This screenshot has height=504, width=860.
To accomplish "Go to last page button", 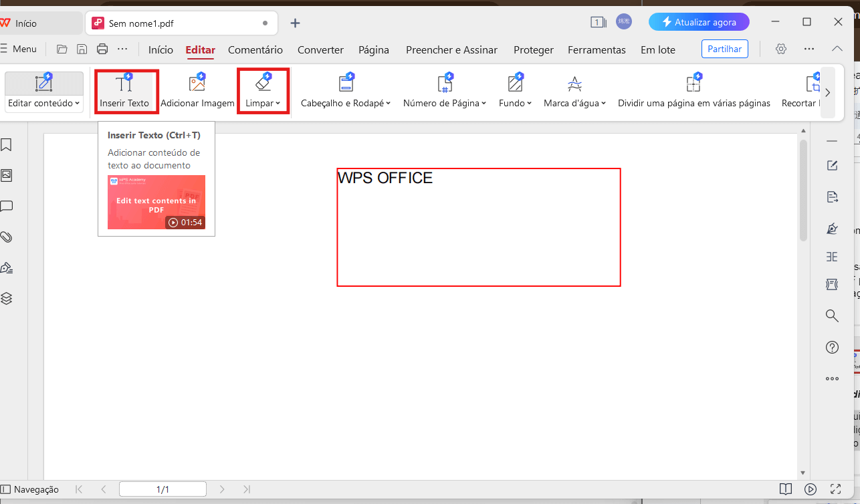I will pos(247,489).
